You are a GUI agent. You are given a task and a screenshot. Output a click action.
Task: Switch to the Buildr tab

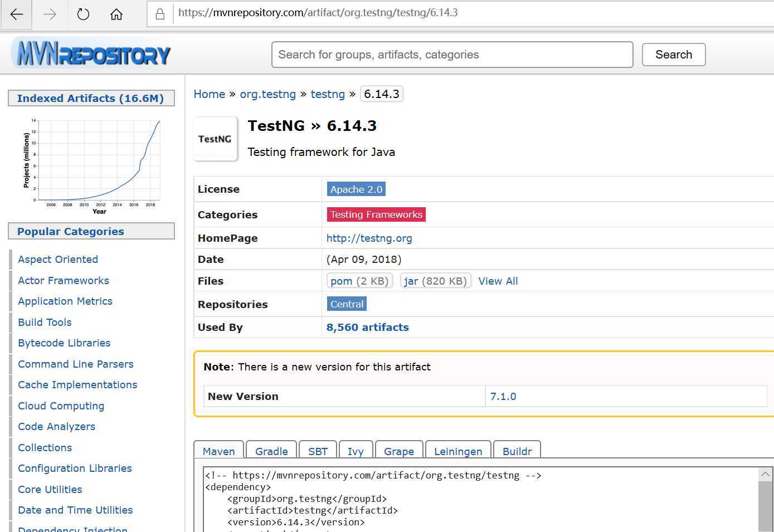coord(517,451)
